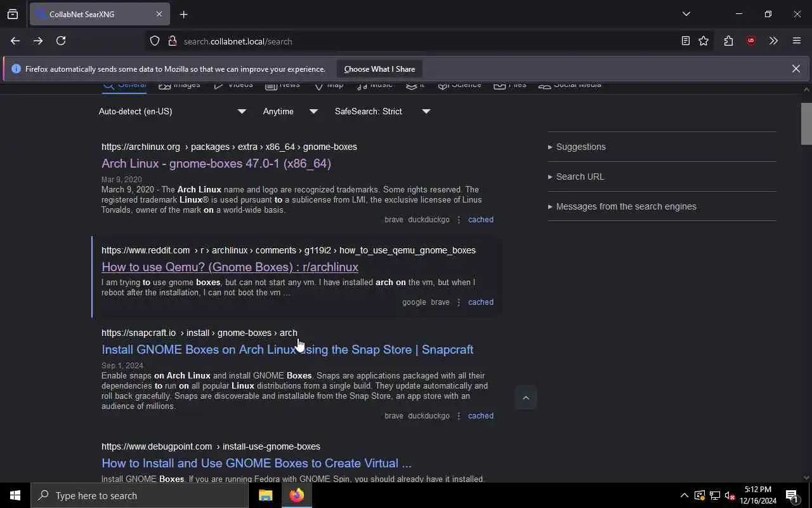The image size is (812, 508).
Task: Open the Extensions puzzle icon
Action: (728, 41)
